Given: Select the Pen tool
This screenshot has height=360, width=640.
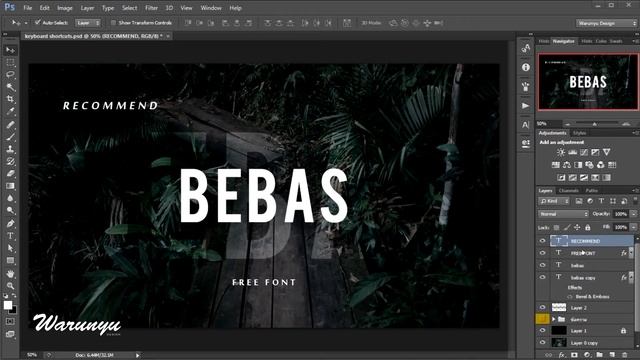Looking at the screenshot, I should coord(10,224).
